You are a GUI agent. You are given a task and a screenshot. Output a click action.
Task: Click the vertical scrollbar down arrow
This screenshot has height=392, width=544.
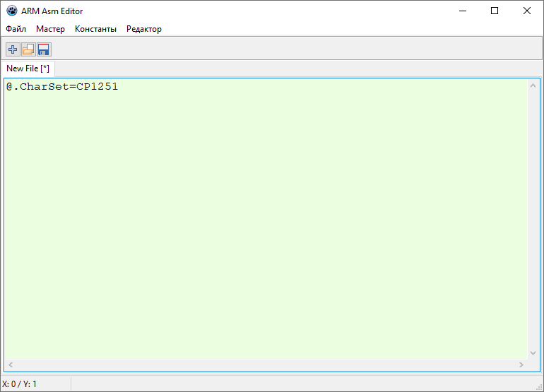coord(533,353)
